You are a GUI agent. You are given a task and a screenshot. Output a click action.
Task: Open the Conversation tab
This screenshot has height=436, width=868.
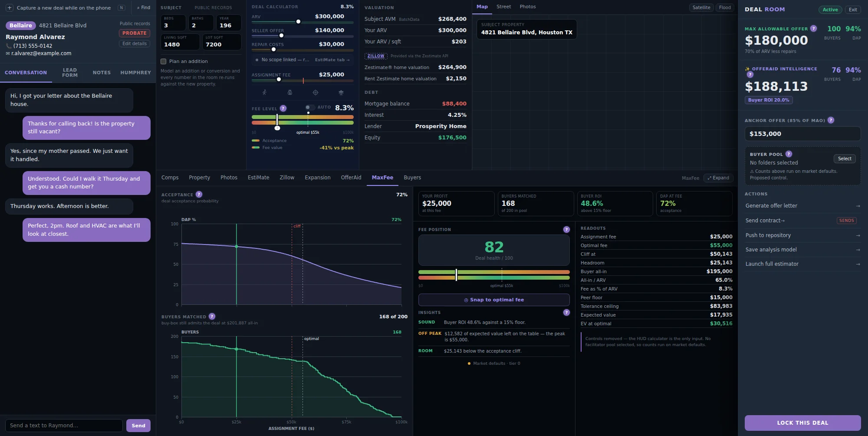point(26,73)
